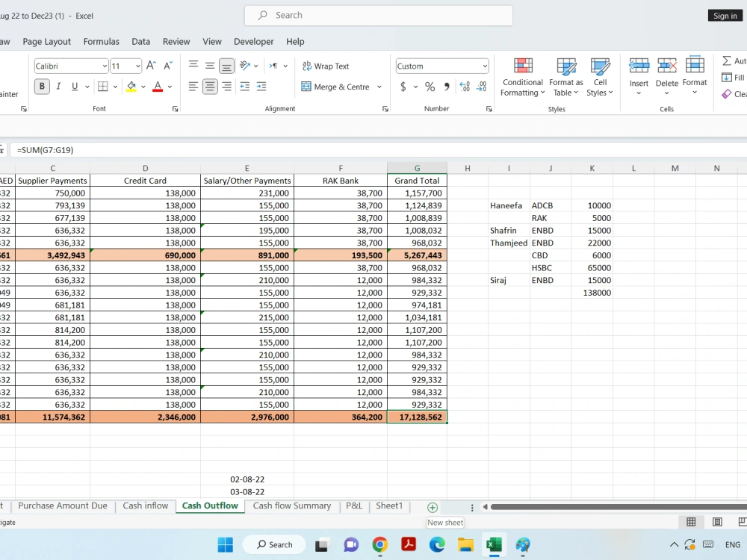747x560 pixels.
Task: Switch to Page Layout view in status bar
Action: pyautogui.click(x=717, y=522)
